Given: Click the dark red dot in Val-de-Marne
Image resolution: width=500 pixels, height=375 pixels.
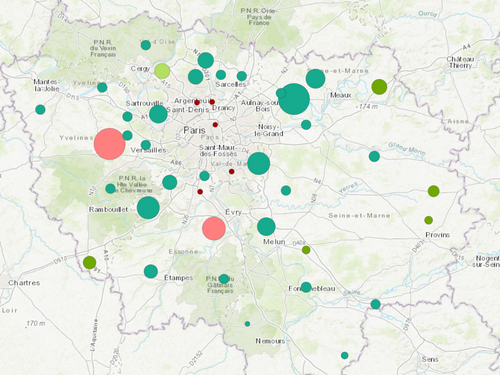Looking at the screenshot, I should (232, 172).
